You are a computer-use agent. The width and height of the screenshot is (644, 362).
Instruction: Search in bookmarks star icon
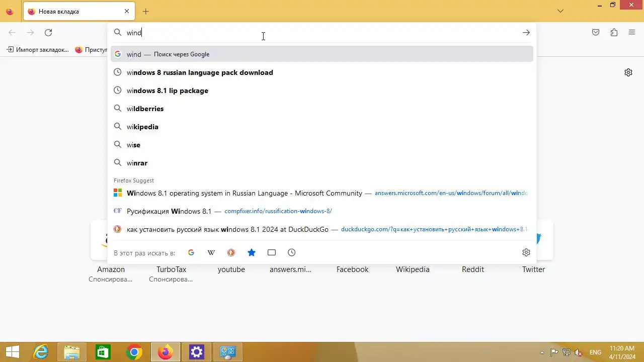coord(252,252)
